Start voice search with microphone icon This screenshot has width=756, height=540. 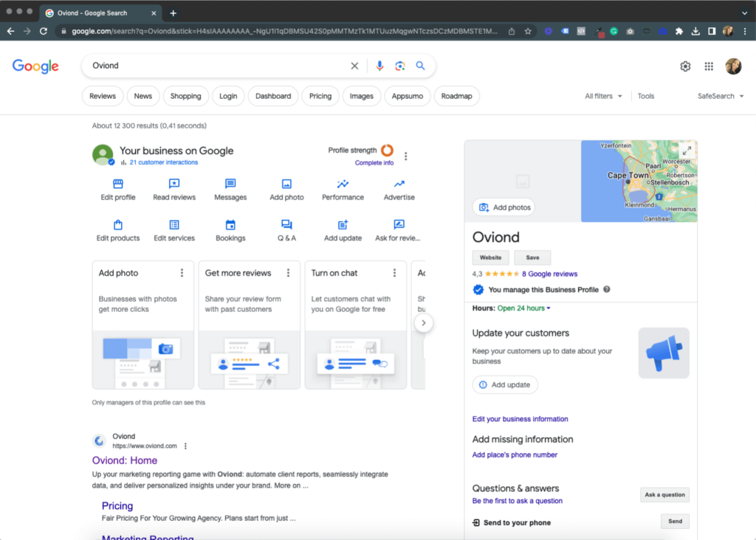(380, 66)
